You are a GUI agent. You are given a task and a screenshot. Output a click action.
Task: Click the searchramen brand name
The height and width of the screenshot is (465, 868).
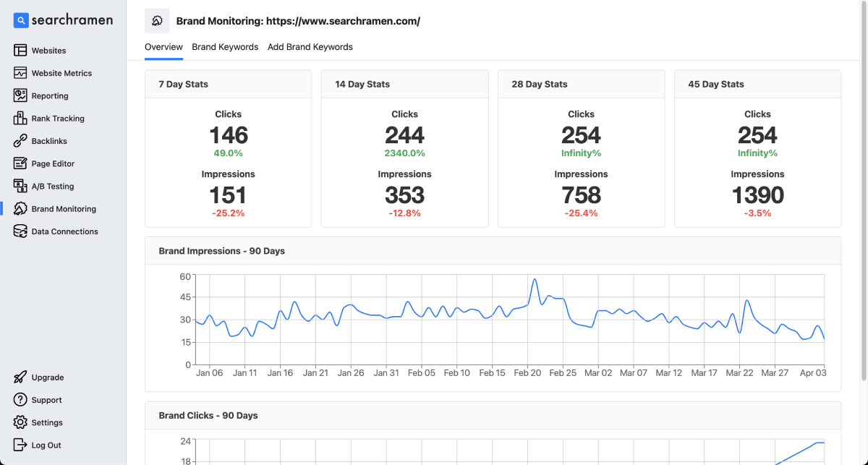[x=72, y=20]
